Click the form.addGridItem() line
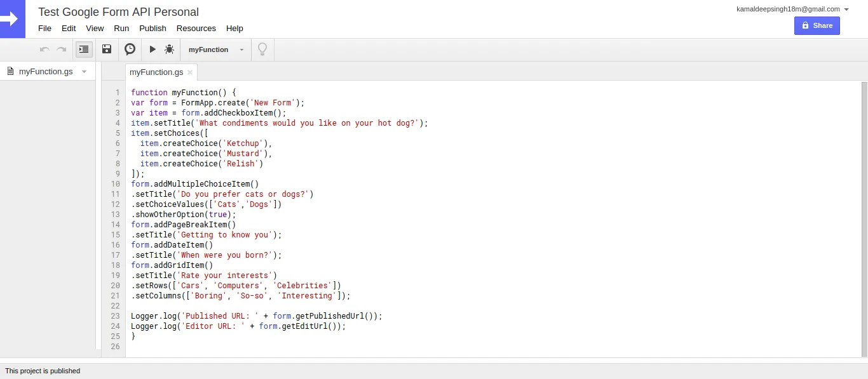 pos(172,265)
